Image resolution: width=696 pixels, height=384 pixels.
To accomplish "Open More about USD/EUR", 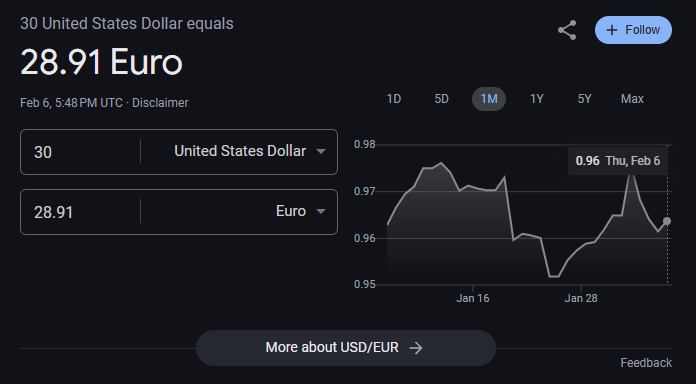I will point(346,348).
